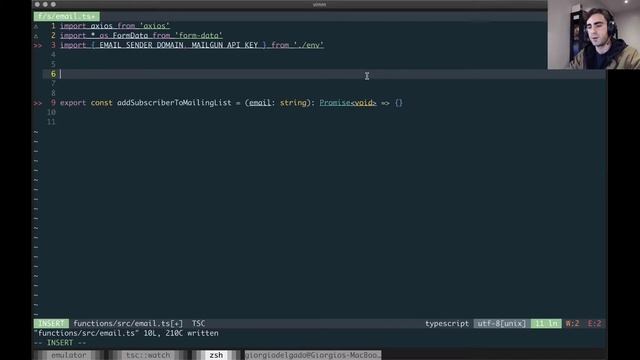Click the utf-8[unix] encoding indicator
The height and width of the screenshot is (360, 640).
point(502,324)
